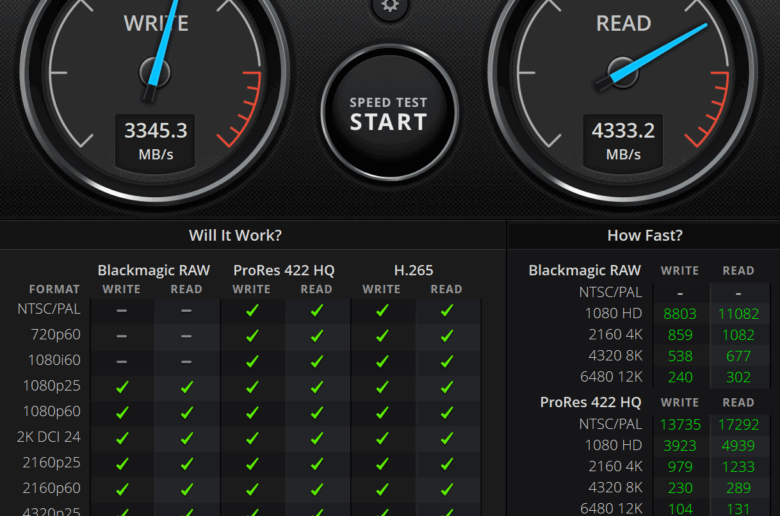Select the 4333.2 read speed readout

623,131
